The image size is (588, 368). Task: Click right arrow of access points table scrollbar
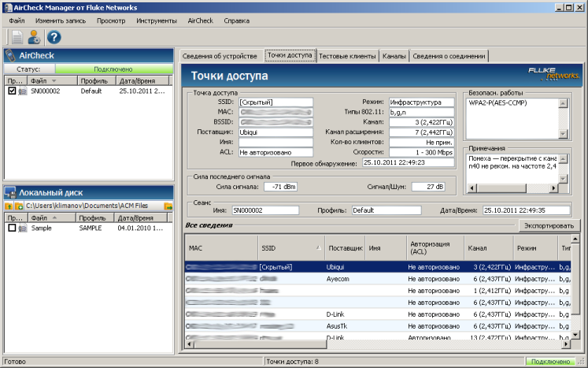pos(566,344)
